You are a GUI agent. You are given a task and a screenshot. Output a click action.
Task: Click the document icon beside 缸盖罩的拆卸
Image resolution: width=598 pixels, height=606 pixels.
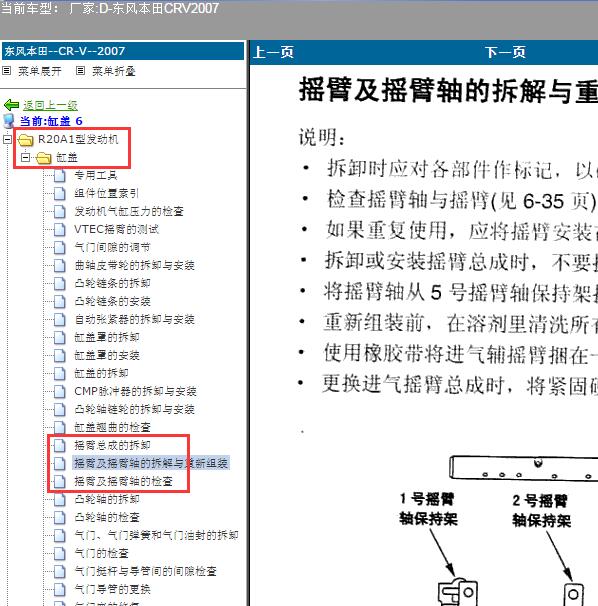tap(60, 337)
